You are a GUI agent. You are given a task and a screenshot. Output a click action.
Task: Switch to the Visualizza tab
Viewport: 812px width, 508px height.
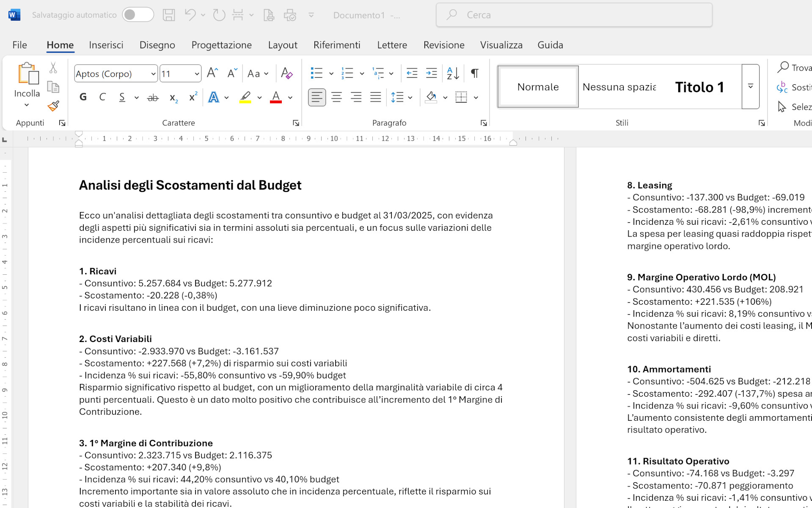click(x=501, y=45)
